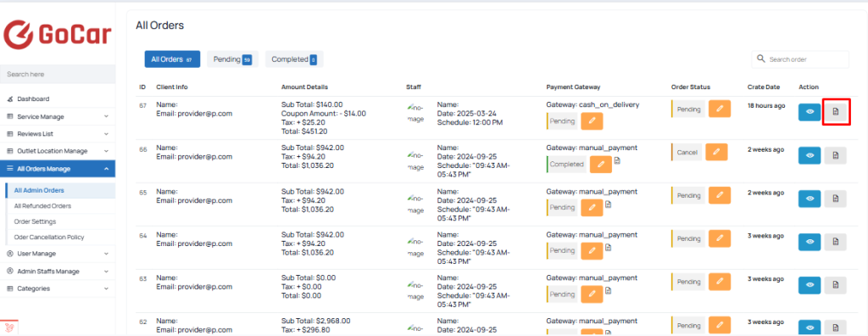The height and width of the screenshot is (336, 868).
Task: Click the search magnifier icon in orders search
Action: 760,59
